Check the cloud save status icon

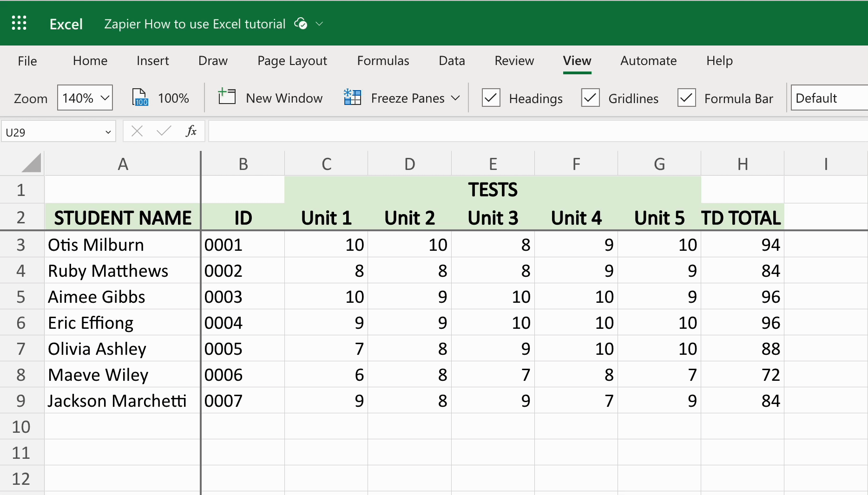[x=300, y=24]
